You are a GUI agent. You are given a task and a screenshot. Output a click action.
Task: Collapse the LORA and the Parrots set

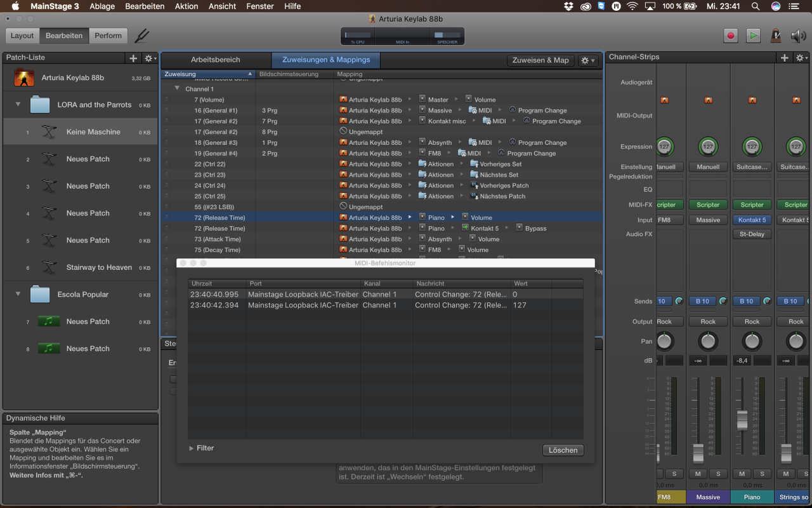coord(18,105)
